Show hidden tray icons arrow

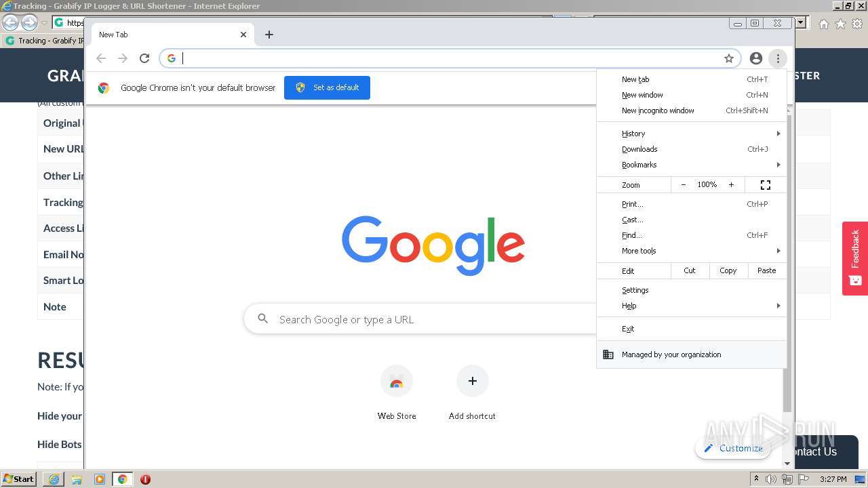pos(756,479)
